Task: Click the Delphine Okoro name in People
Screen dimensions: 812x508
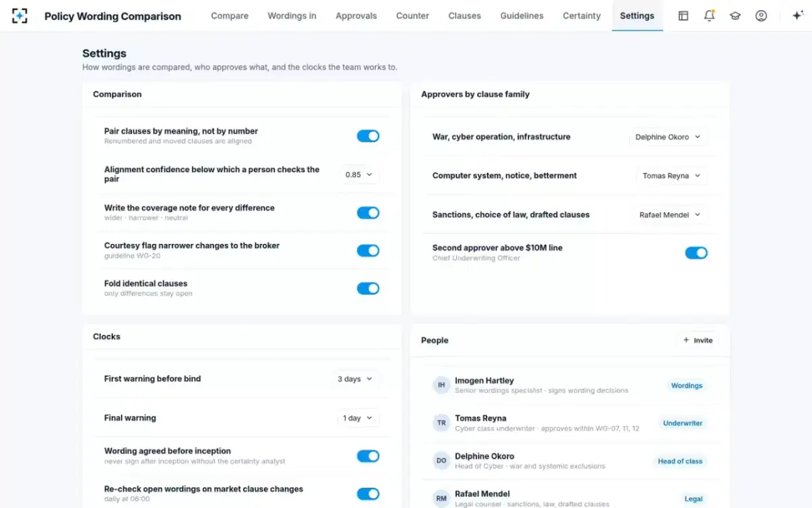Action: pyautogui.click(x=484, y=457)
